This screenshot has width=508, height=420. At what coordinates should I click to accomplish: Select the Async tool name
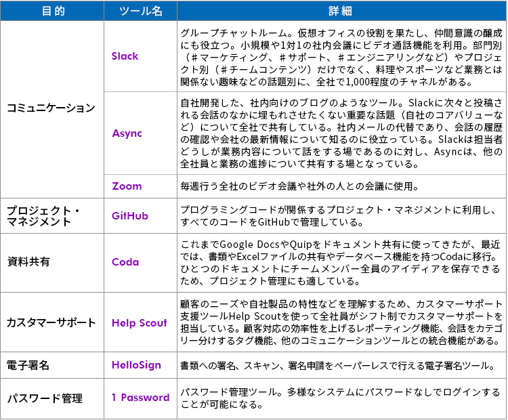click(127, 133)
